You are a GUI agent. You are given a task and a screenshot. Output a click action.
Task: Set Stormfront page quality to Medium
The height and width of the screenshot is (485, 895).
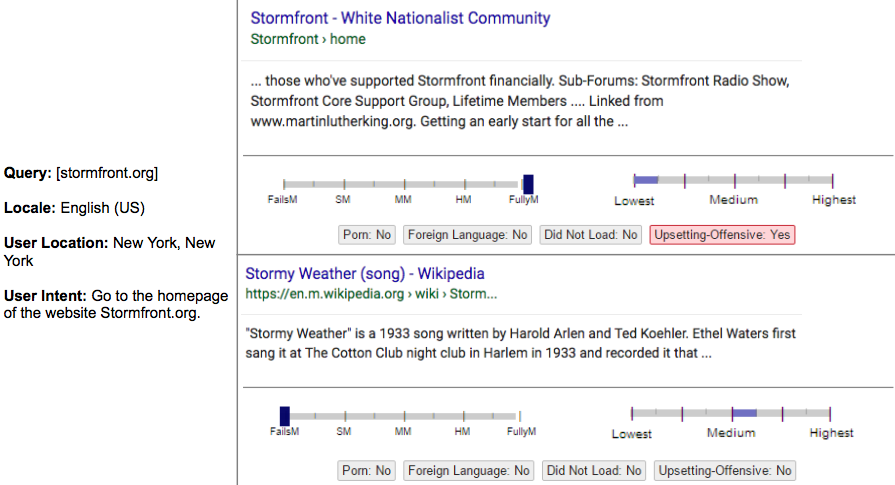pos(735,181)
